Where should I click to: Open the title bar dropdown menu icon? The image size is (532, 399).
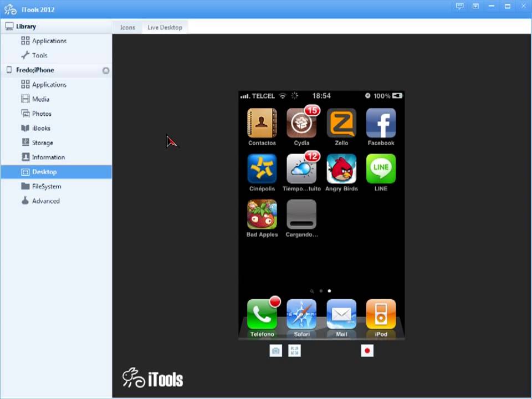click(x=475, y=6)
